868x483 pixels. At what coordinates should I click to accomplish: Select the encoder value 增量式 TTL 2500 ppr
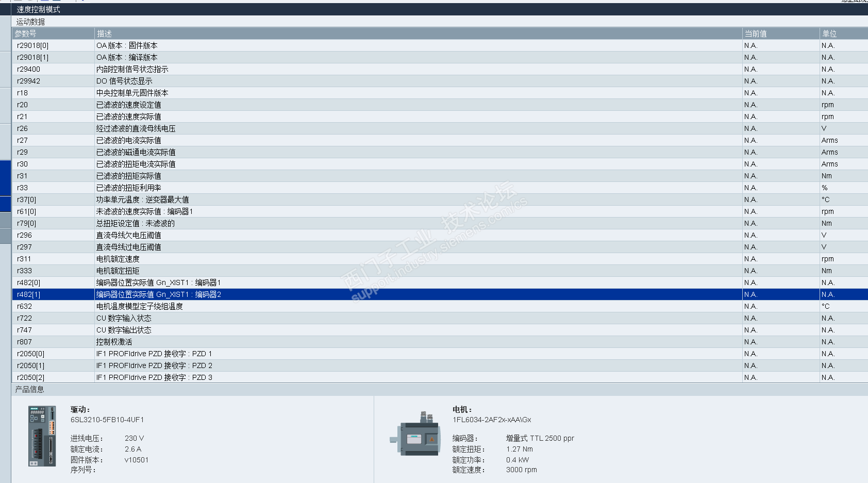point(540,438)
